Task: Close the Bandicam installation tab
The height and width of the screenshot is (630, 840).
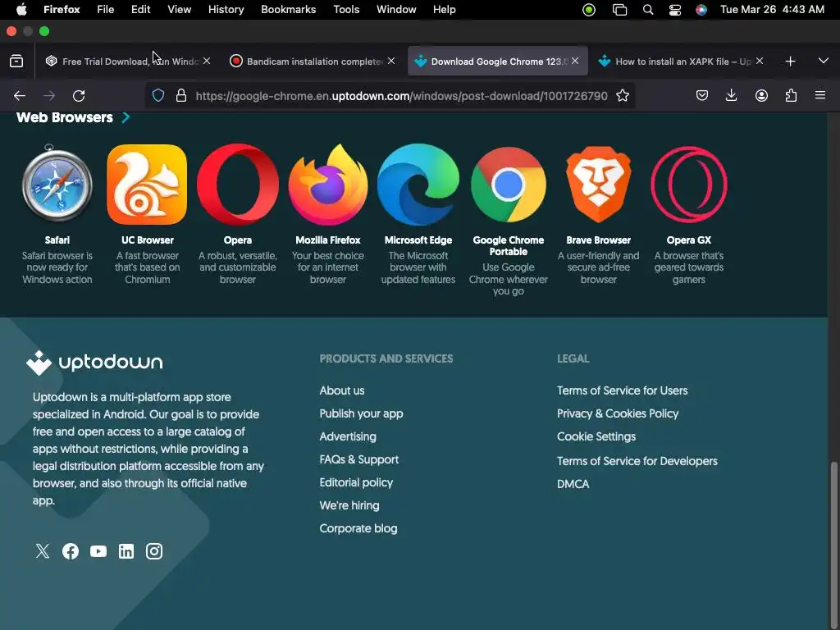Action: (x=391, y=61)
